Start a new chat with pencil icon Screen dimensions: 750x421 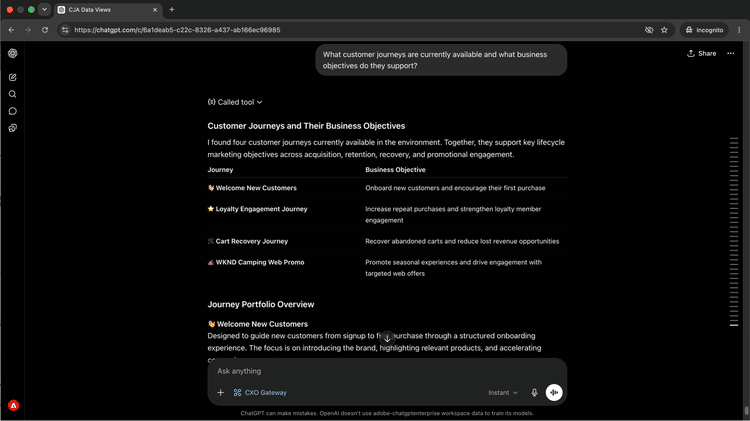tap(13, 77)
